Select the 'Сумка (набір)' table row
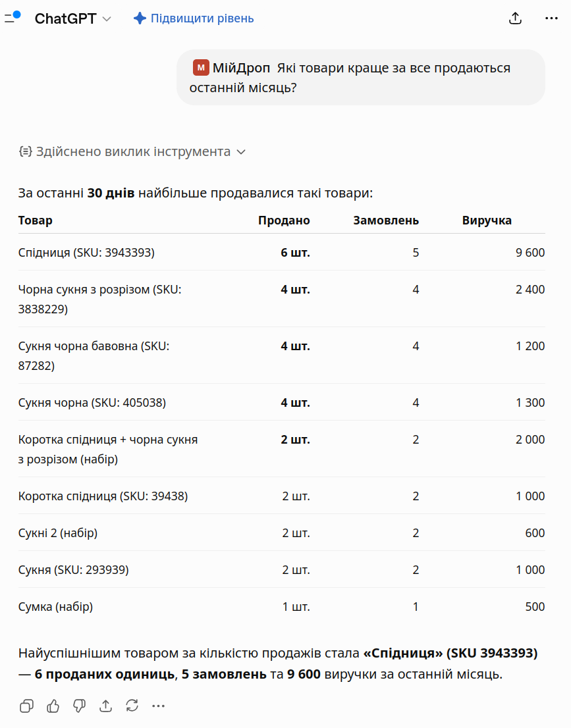 (x=282, y=607)
